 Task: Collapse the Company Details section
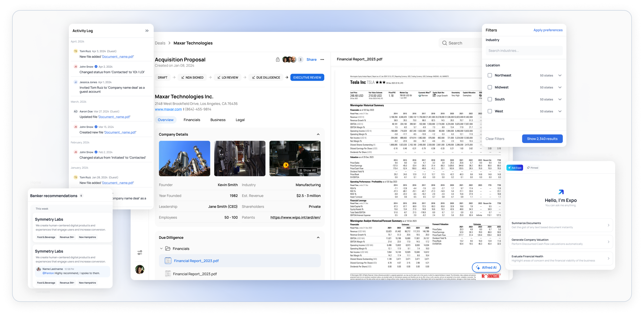click(319, 134)
